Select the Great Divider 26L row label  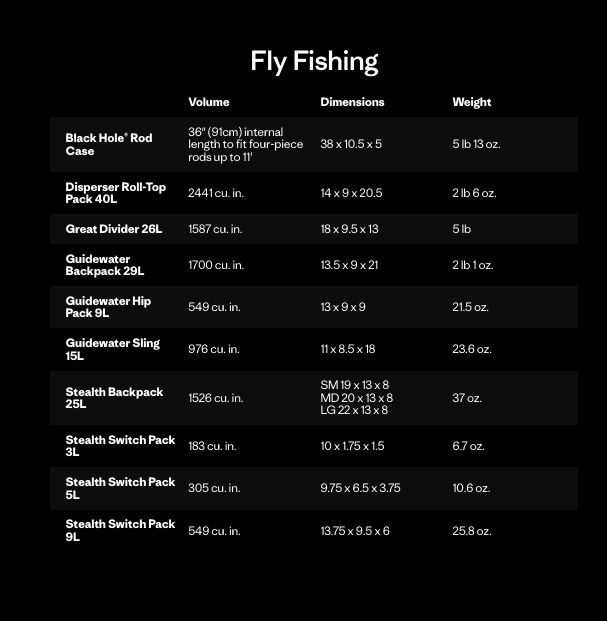tap(114, 229)
